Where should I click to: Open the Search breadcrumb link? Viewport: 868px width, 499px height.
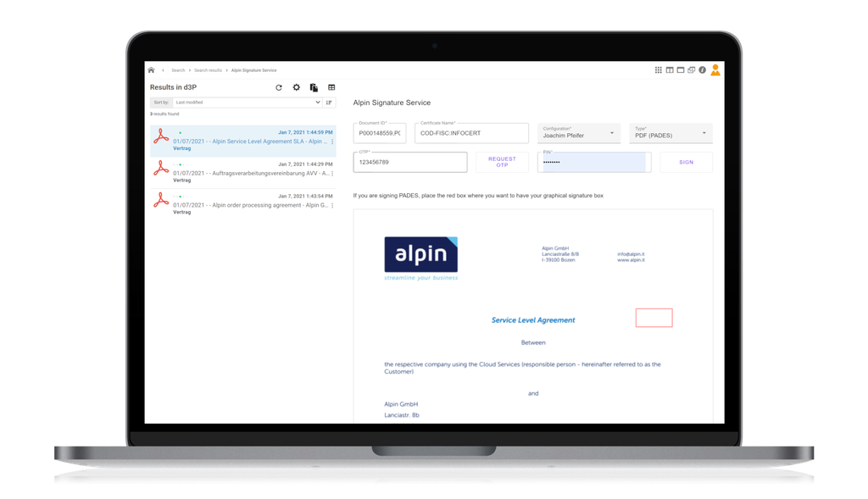pyautogui.click(x=178, y=70)
